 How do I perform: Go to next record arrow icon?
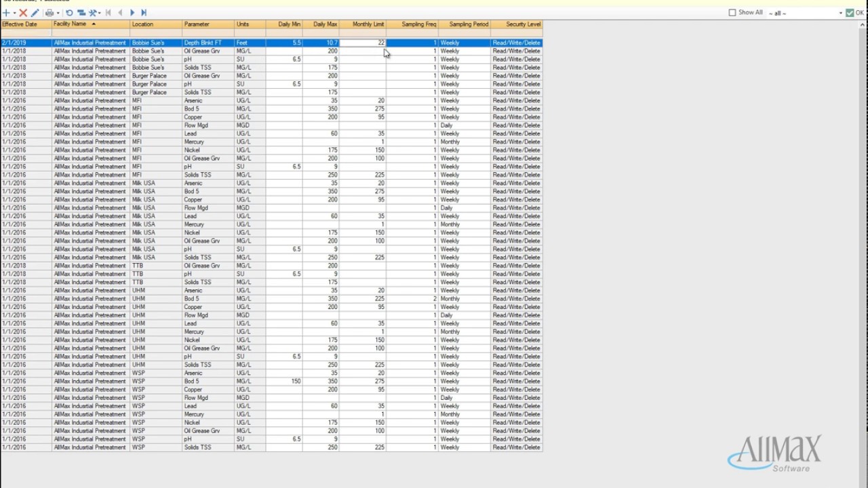click(x=132, y=13)
